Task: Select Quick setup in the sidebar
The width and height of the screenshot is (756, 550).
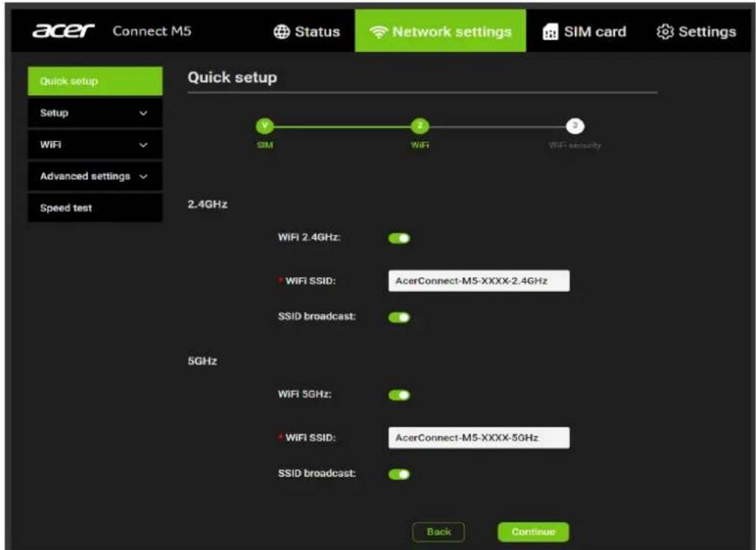Action: [95, 81]
